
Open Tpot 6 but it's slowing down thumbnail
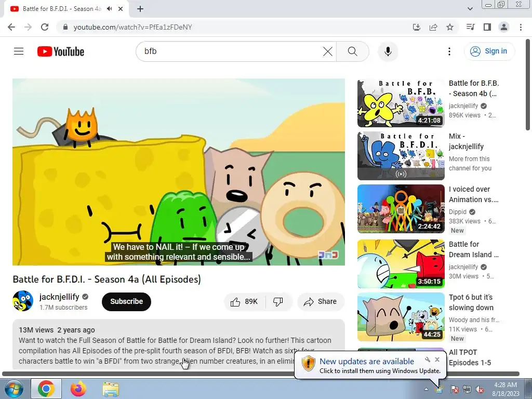pos(401,317)
